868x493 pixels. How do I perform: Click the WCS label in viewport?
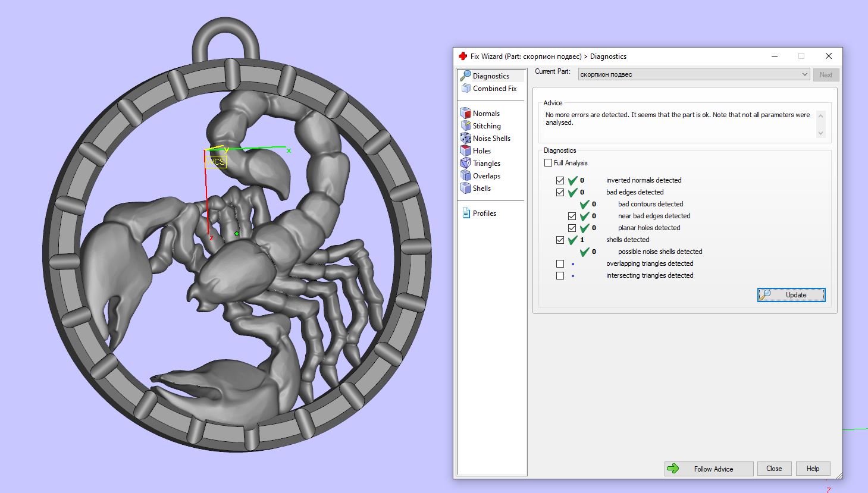point(216,162)
